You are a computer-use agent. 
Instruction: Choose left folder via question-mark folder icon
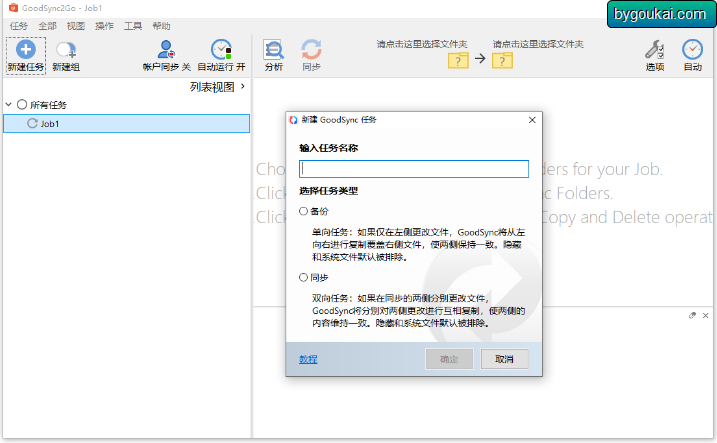[458, 60]
